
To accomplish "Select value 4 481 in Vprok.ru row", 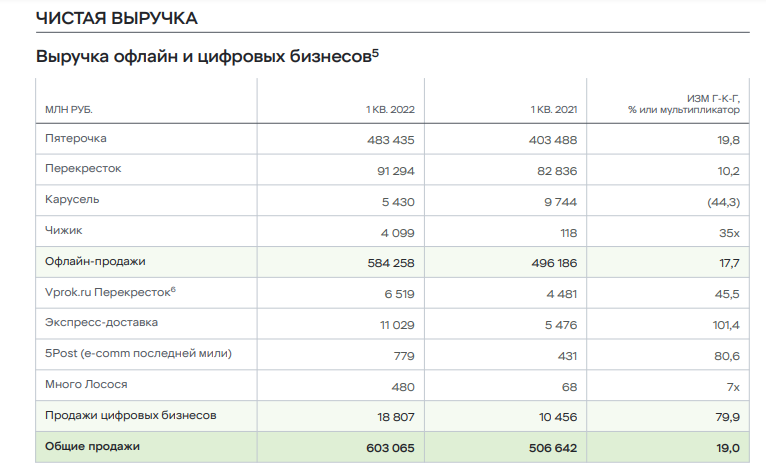I will 562,294.
